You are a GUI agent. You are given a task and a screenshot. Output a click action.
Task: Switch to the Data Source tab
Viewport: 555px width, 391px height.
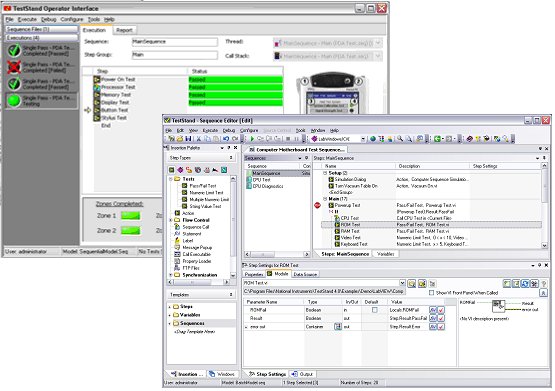(305, 274)
